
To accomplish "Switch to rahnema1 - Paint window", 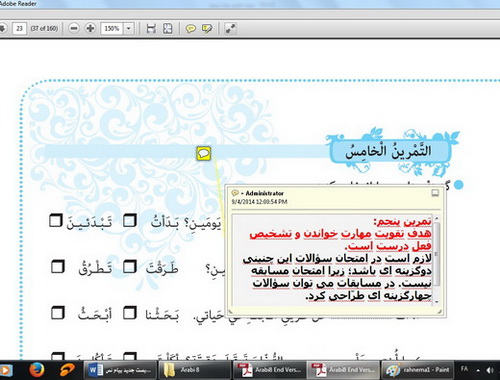I will point(417,370).
